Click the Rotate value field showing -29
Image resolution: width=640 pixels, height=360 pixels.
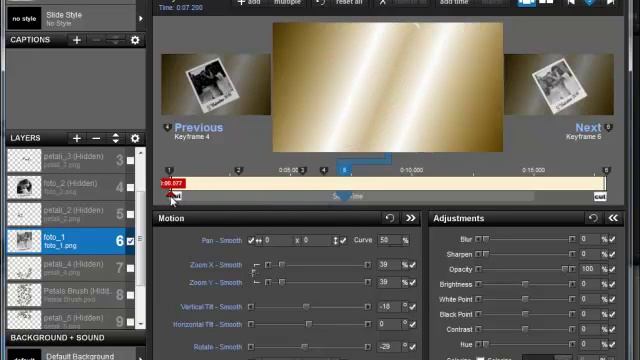pyautogui.click(x=389, y=347)
